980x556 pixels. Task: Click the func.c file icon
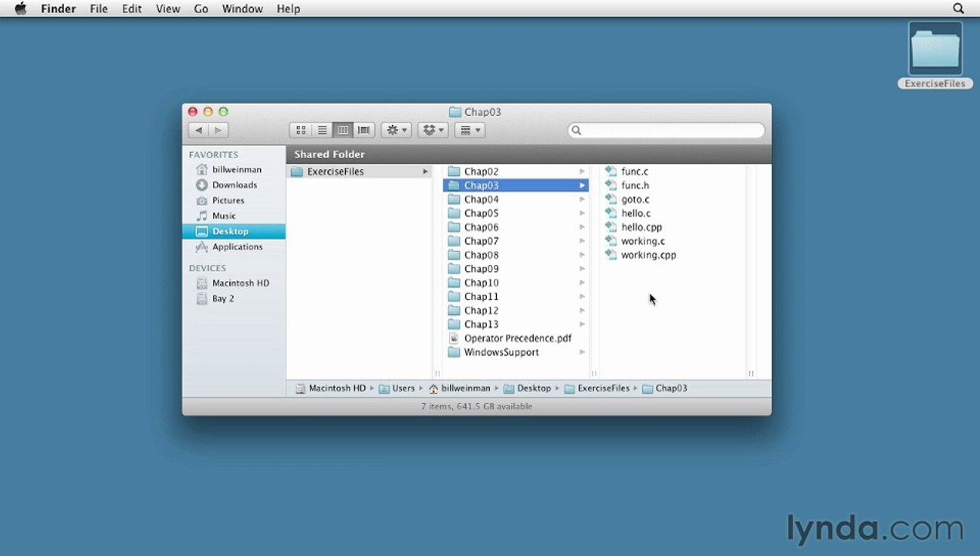coord(611,171)
